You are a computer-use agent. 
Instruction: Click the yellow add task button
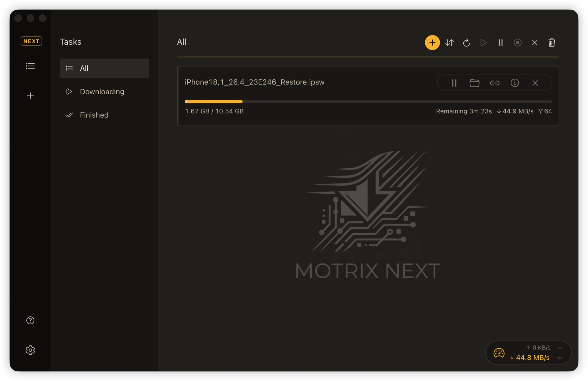pyautogui.click(x=432, y=43)
